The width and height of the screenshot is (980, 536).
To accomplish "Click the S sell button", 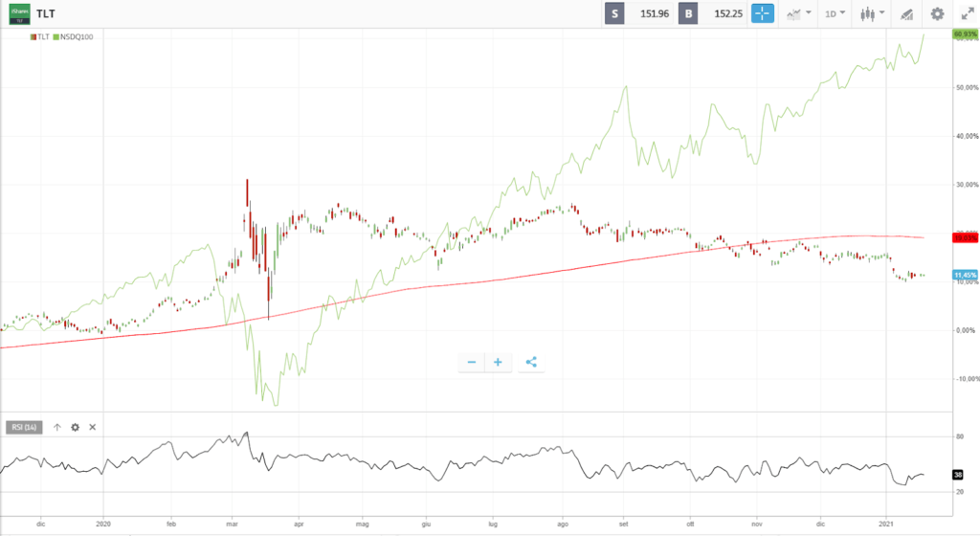I will [x=614, y=13].
